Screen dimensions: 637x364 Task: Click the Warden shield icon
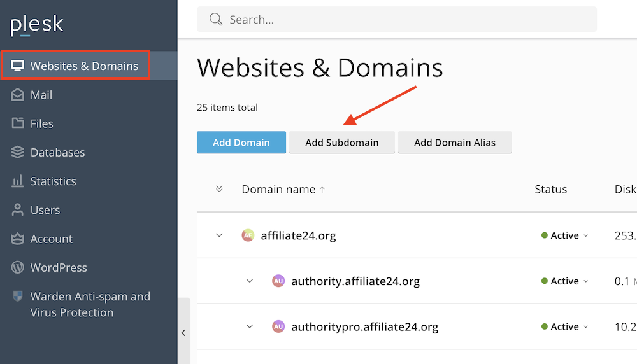(x=18, y=297)
